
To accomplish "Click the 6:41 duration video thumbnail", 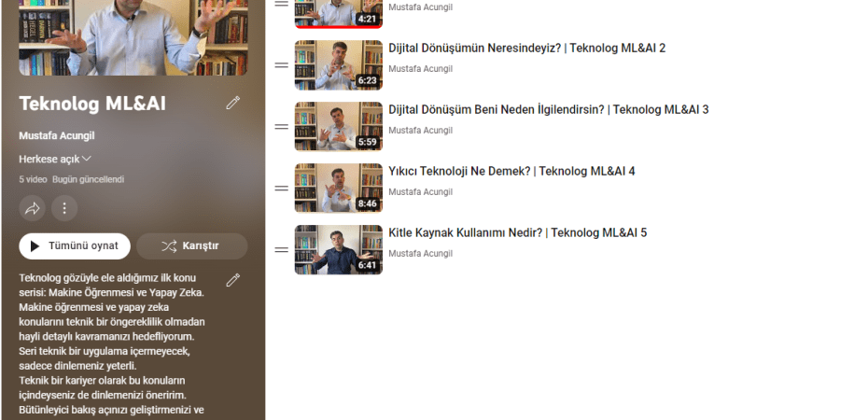I will pyautogui.click(x=338, y=250).
